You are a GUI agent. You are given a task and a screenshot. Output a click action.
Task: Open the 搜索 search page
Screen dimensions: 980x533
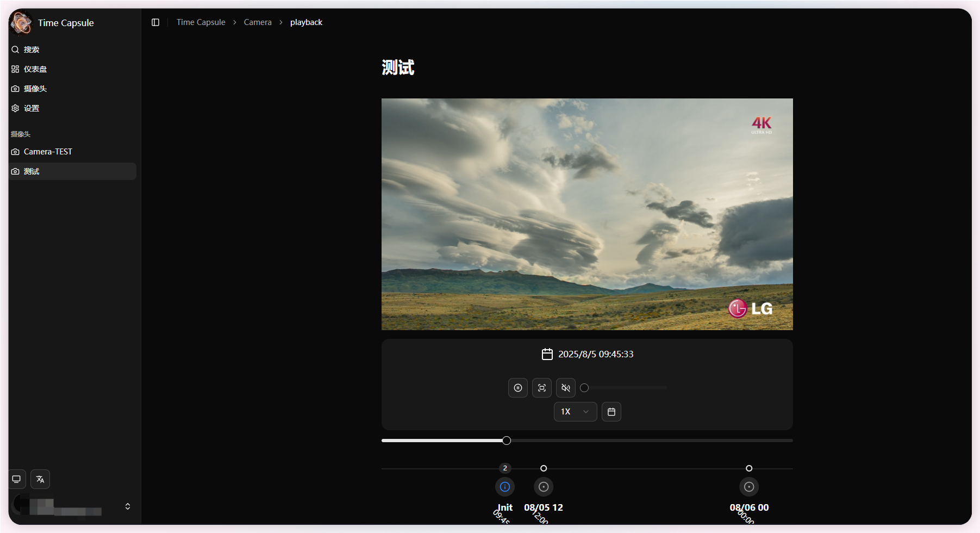[32, 49]
